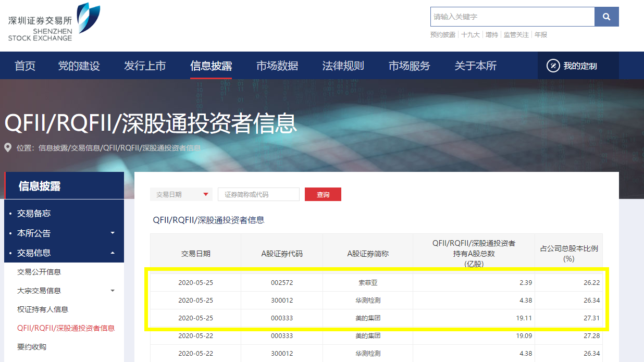Viewport: 644px width, 362px height.
Task: Open the 法律规则 navigation tab
Action: (x=343, y=66)
